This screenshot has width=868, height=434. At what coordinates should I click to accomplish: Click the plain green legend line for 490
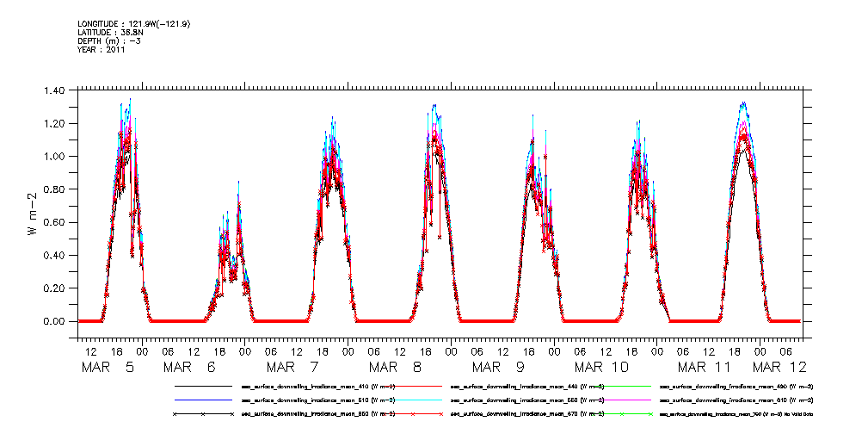622,386
